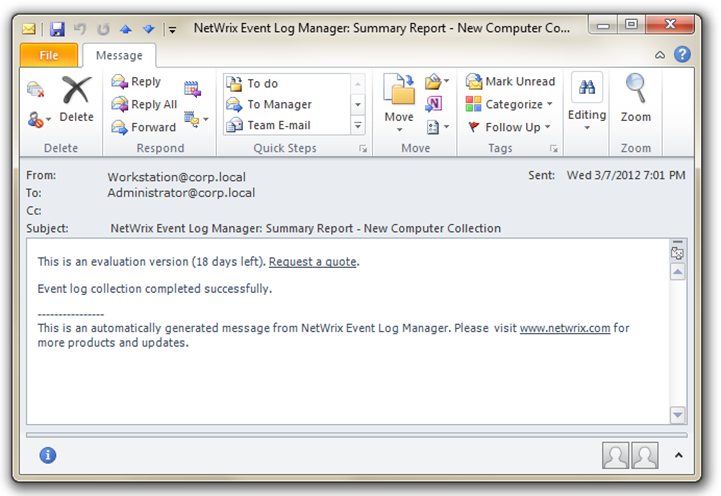Open the Move folder dropdown
Screen dimensions: 721x496
399,102
